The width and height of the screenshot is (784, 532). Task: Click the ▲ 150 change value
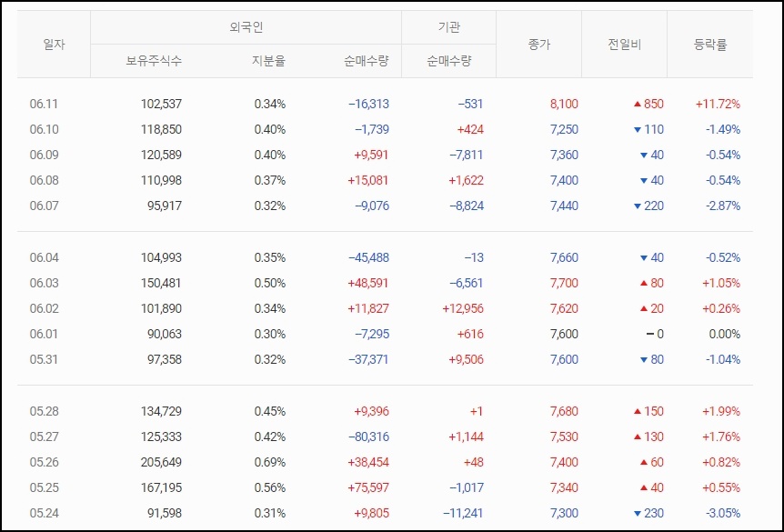(x=648, y=411)
